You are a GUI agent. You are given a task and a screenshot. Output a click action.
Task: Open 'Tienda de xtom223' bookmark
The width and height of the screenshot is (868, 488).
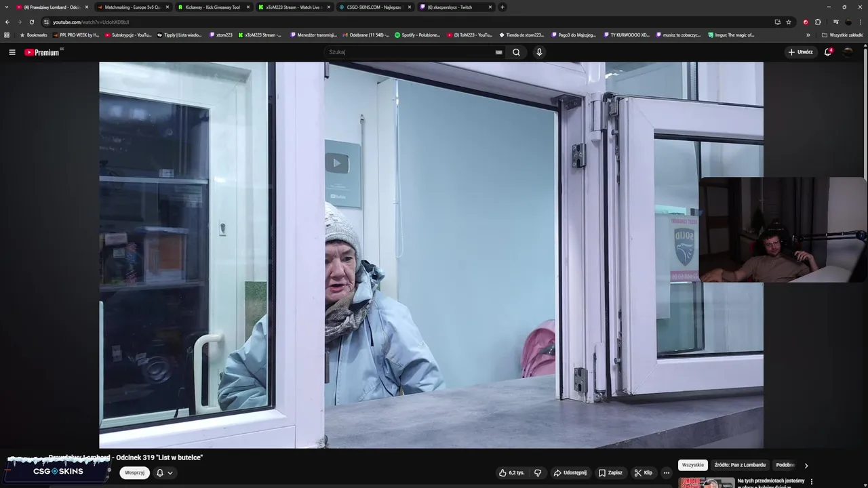[521, 35]
